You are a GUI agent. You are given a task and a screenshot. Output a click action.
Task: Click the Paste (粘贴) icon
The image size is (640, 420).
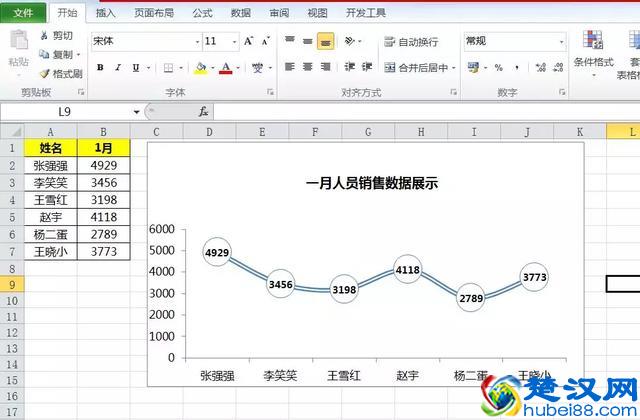pos(19,41)
